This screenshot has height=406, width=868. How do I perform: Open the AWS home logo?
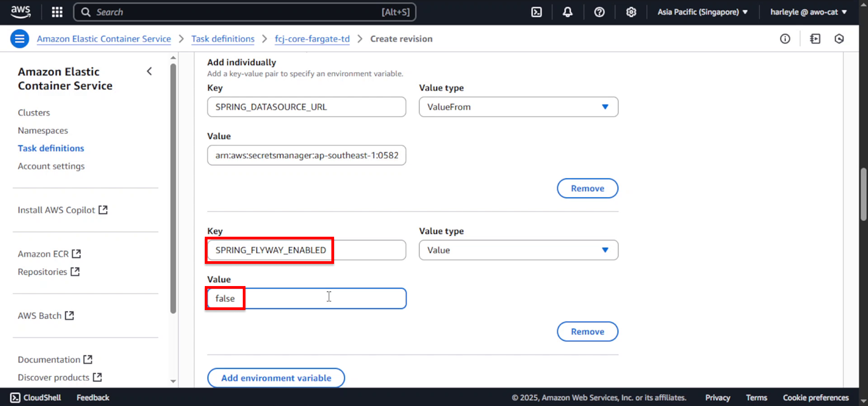coord(21,12)
